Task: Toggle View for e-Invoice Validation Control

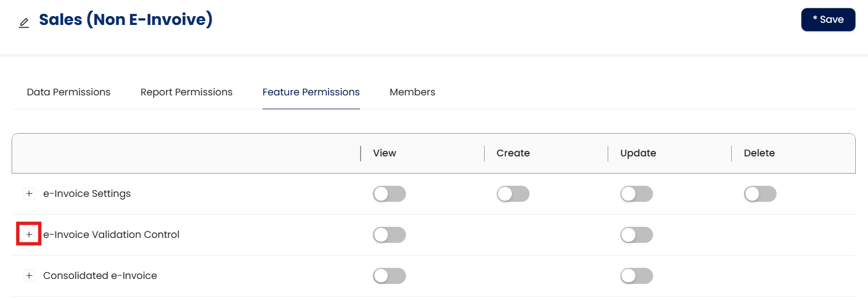Action: [389, 235]
